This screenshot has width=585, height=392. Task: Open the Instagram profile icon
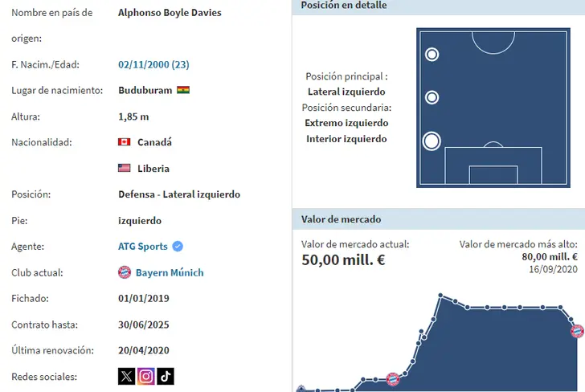[145, 376]
